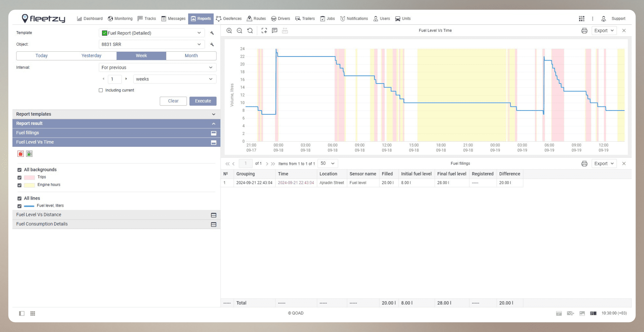Print the Fuel fillings table
This screenshot has width=644, height=332.
[584, 164]
